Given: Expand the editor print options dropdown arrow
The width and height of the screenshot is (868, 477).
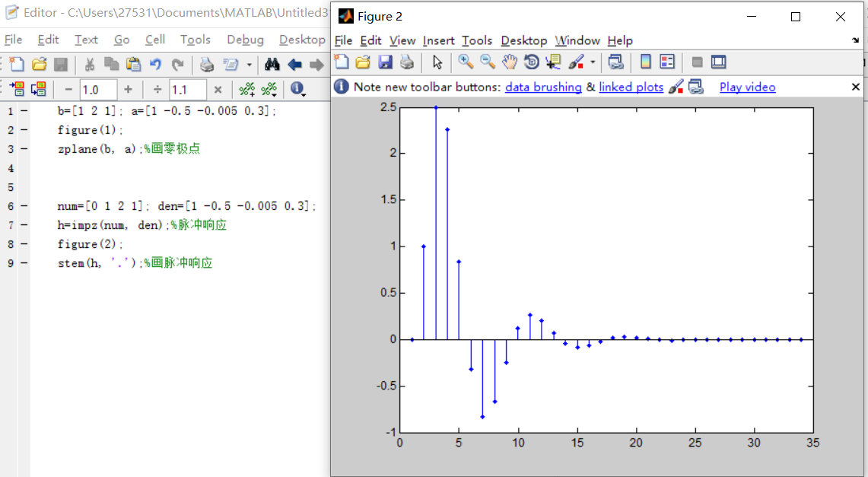Looking at the screenshot, I should click(x=249, y=65).
